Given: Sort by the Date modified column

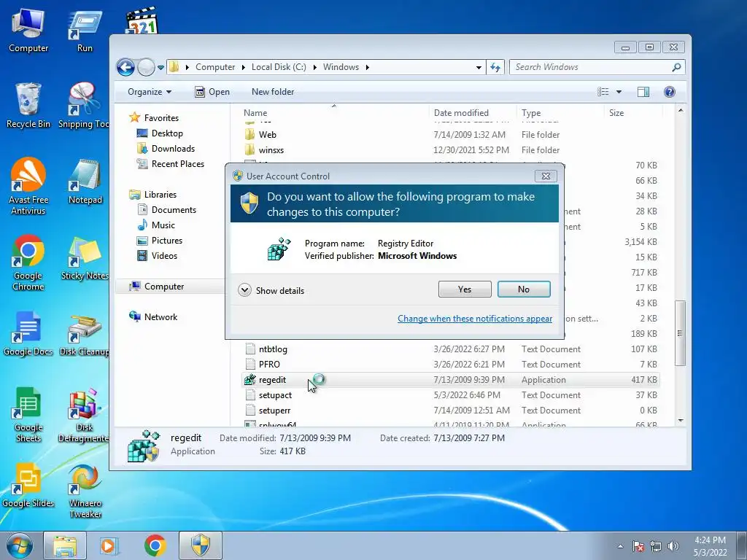Looking at the screenshot, I should (473, 113).
